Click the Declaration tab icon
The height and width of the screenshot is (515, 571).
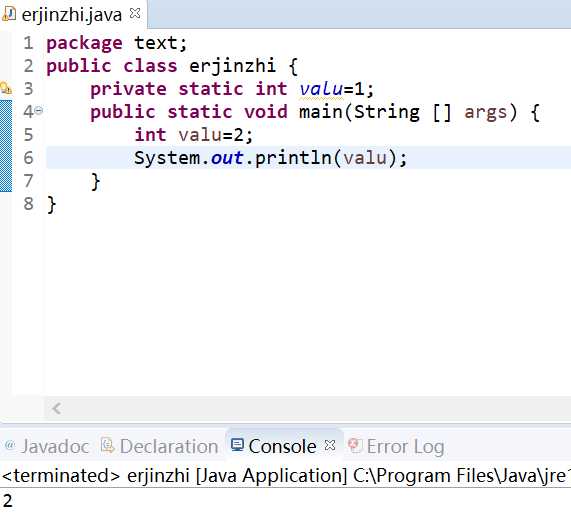click(x=107, y=445)
